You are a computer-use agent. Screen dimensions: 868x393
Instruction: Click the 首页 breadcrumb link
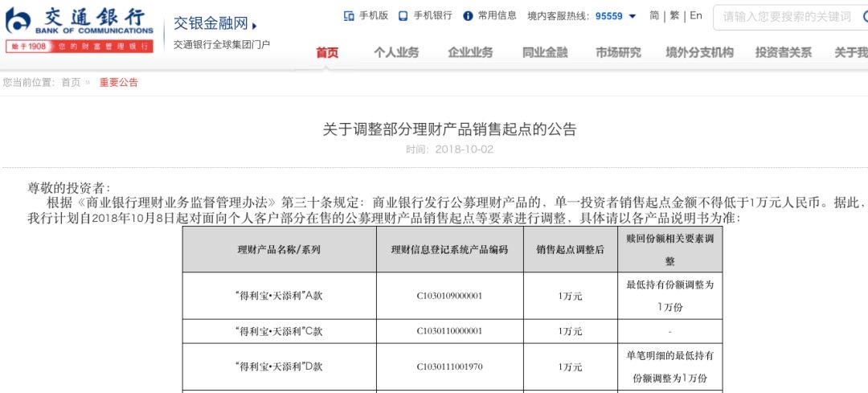tap(71, 83)
